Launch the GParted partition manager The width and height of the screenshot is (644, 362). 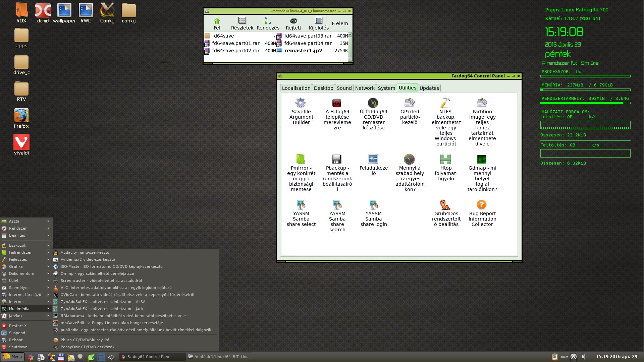[410, 111]
